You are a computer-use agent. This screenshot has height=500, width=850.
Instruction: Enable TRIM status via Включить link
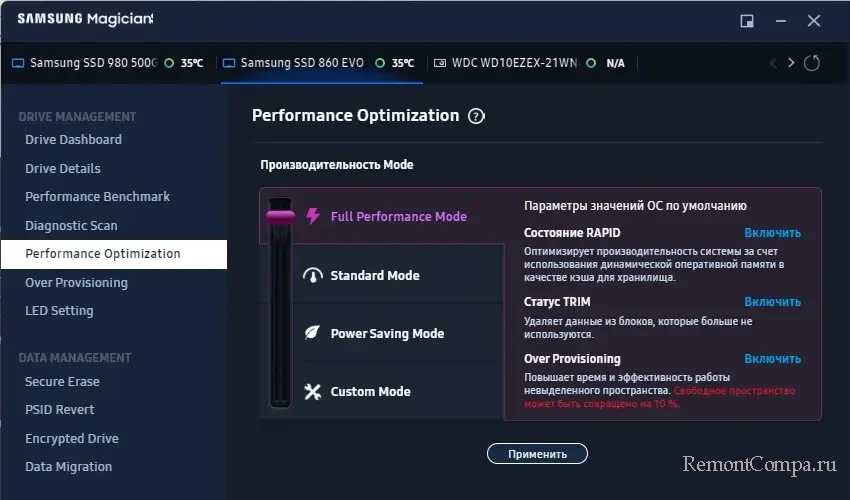pyautogui.click(x=772, y=301)
